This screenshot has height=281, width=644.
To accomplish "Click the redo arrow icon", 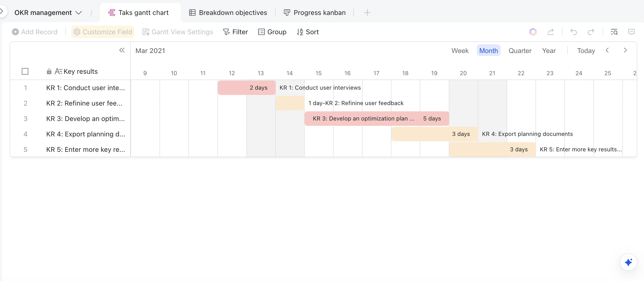I will 591,32.
